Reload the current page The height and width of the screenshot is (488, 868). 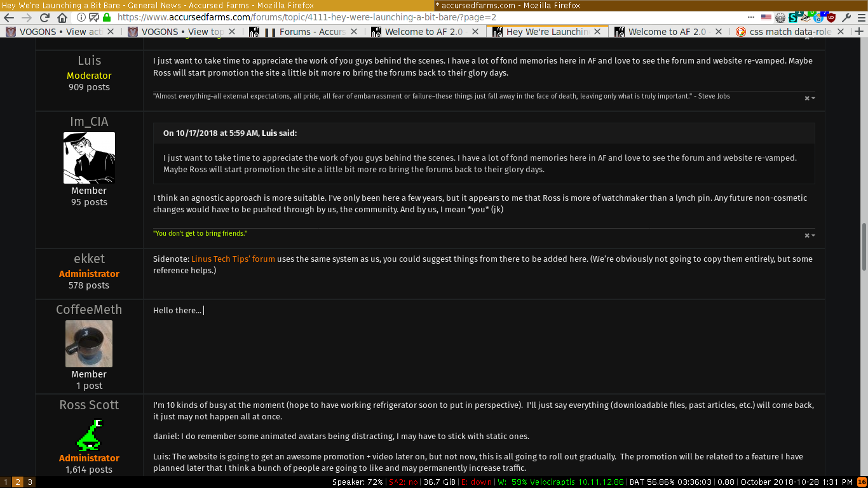[44, 18]
